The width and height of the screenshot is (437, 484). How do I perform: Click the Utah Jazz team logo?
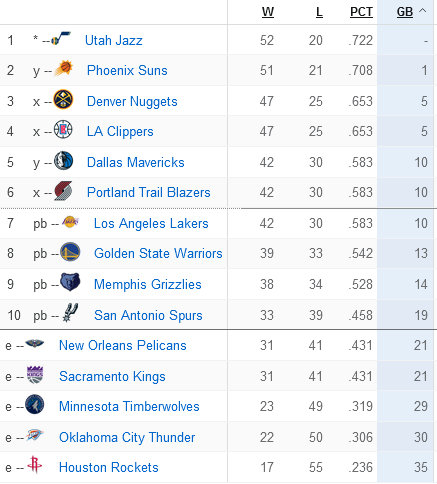coord(61,38)
